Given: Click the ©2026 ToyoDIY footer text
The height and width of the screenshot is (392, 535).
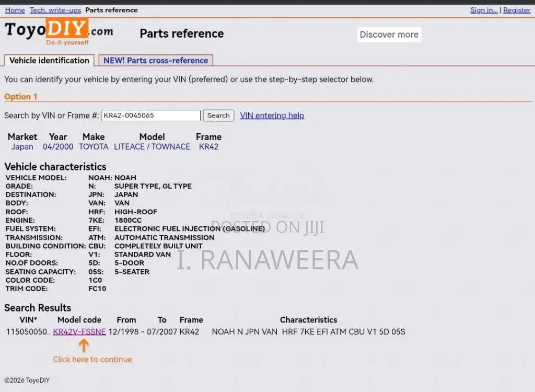Looking at the screenshot, I should [x=27, y=380].
